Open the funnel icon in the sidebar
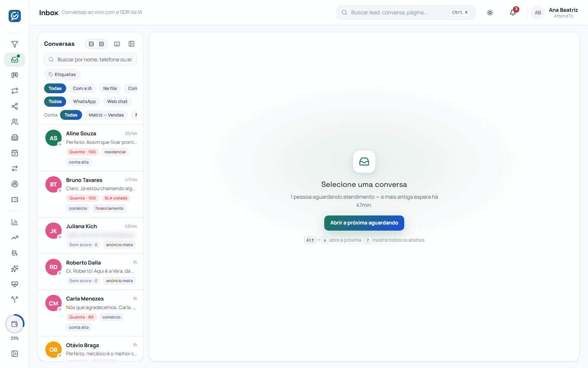The width and height of the screenshot is (588, 368). (15, 44)
